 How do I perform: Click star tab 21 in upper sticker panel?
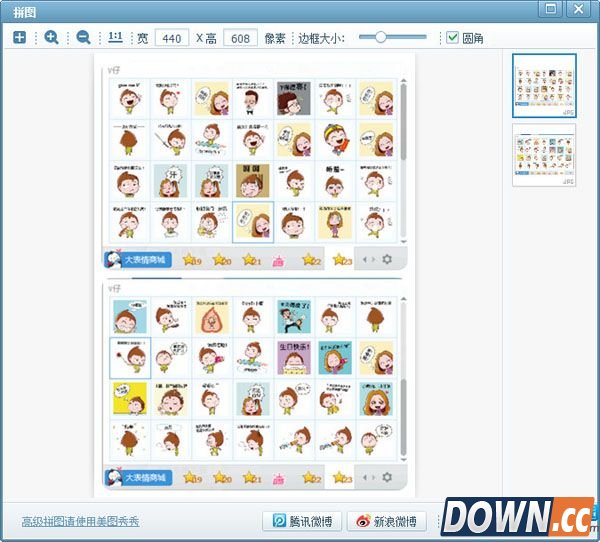pos(252,260)
